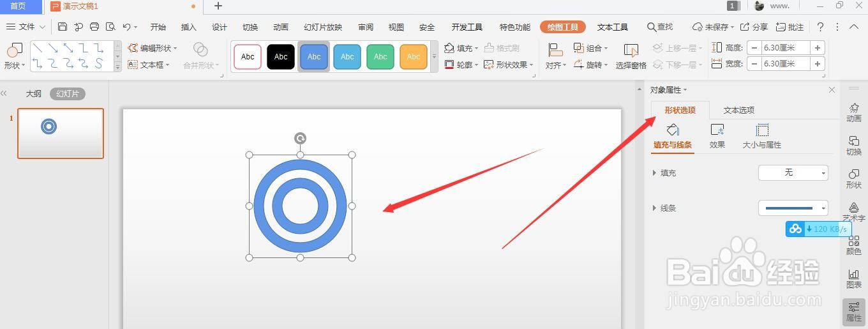Select the 大小与属性 sub-tab
The width and height of the screenshot is (868, 329).
click(x=762, y=136)
